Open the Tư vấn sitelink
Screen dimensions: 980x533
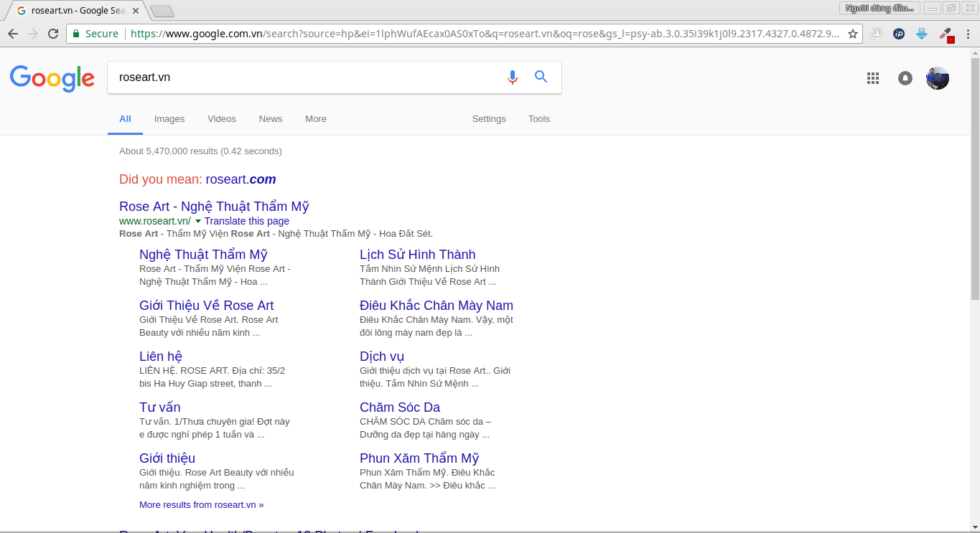point(160,407)
